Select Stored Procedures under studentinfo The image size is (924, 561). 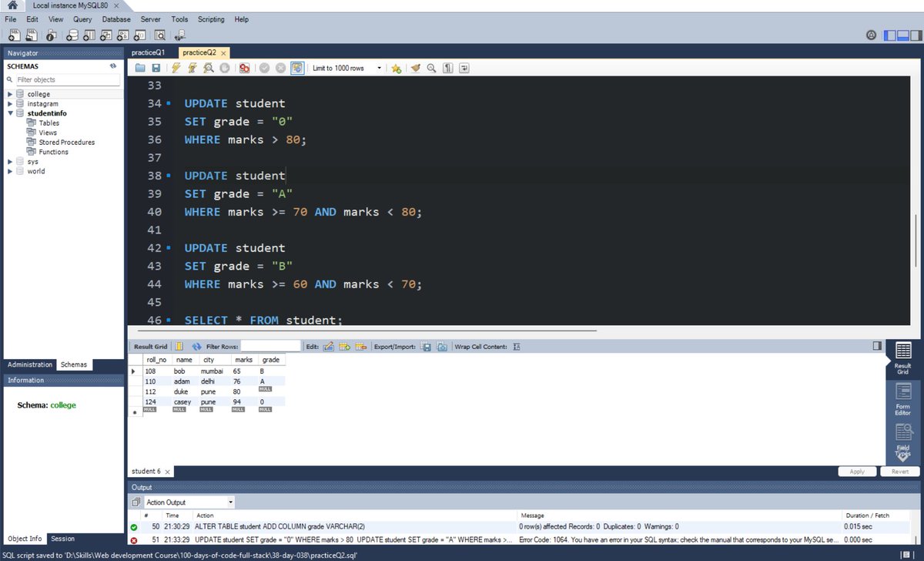[x=67, y=143]
